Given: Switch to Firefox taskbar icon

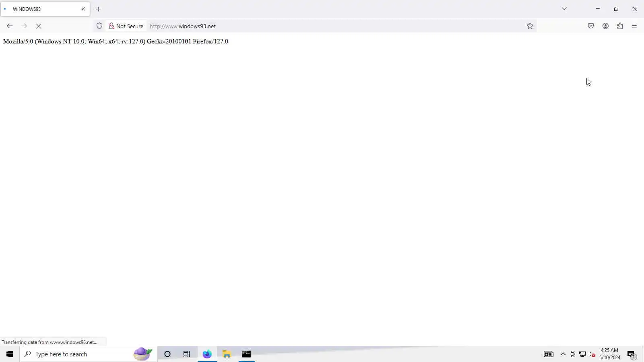Looking at the screenshot, I should point(207,354).
